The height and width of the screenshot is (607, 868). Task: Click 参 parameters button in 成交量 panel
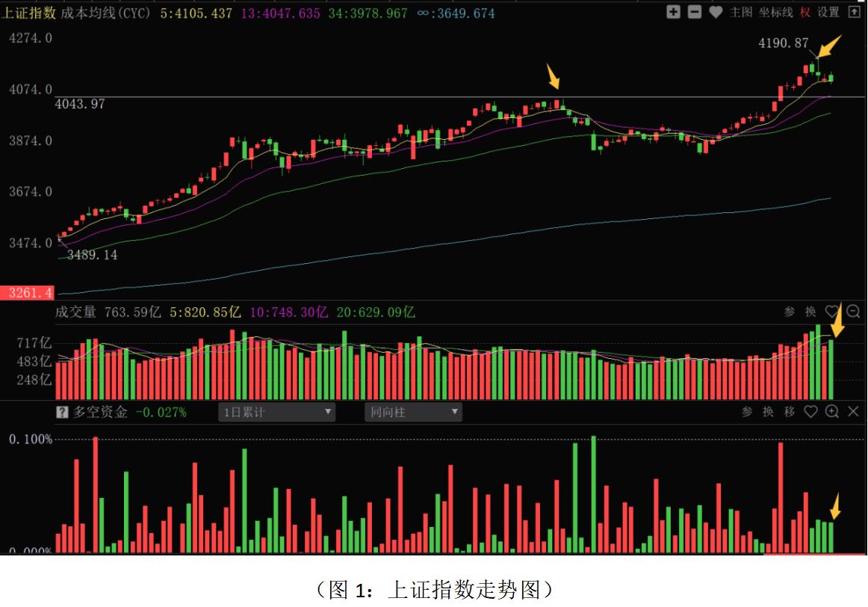pyautogui.click(x=790, y=312)
